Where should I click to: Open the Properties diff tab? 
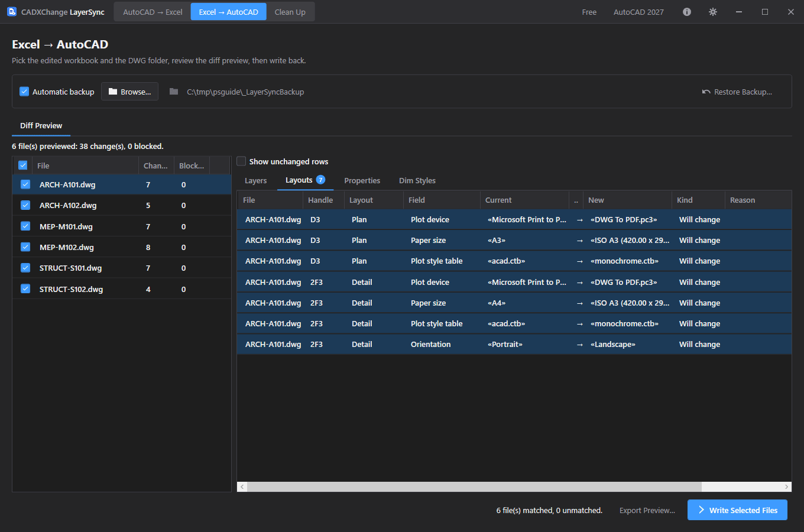pos(362,180)
